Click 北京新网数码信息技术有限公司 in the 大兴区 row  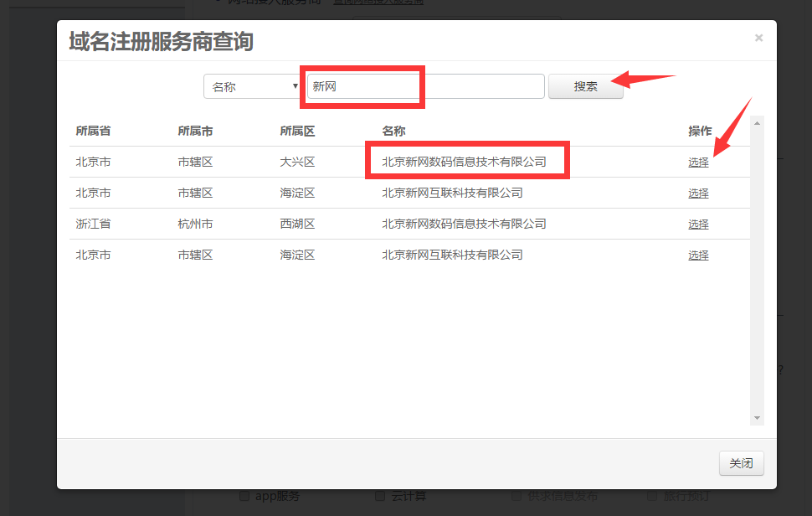pos(464,163)
